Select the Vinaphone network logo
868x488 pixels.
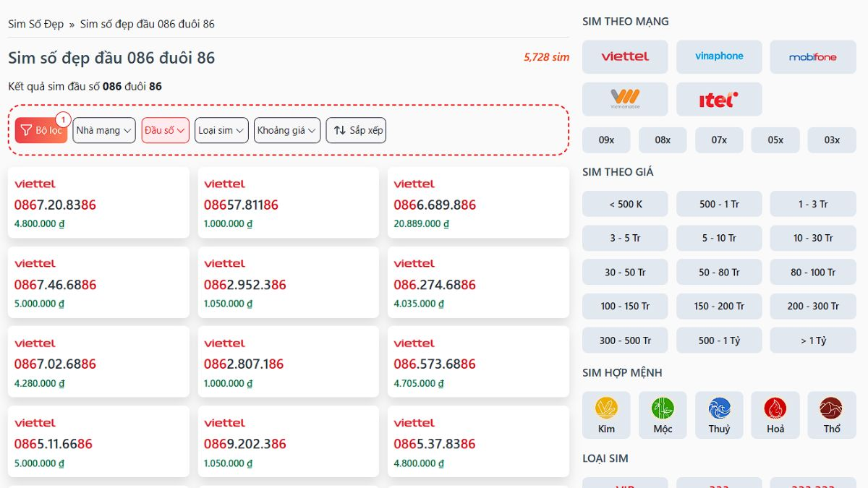[x=719, y=56]
